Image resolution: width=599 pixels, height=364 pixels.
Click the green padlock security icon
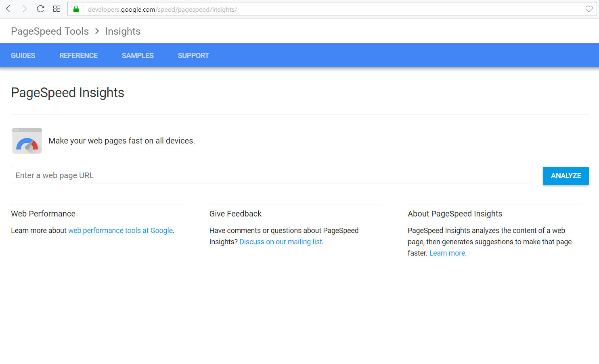[x=76, y=9]
